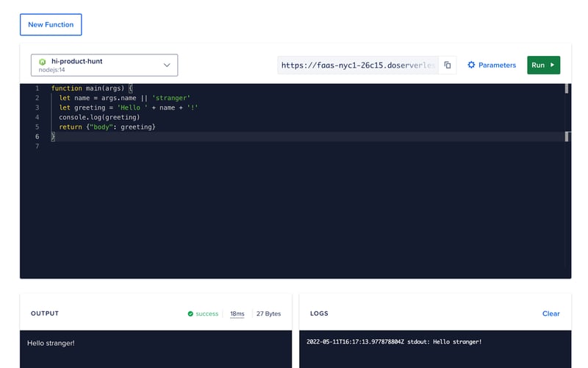
Task: Click line number 1 in editor
Action: tap(37, 88)
